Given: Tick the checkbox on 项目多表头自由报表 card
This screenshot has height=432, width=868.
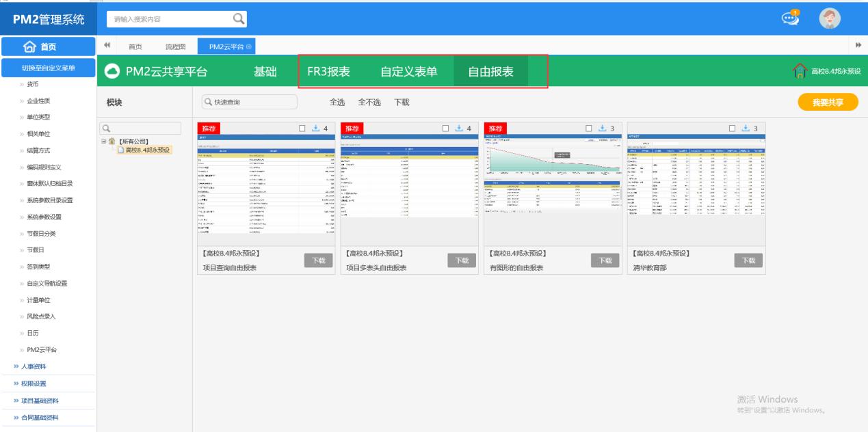Looking at the screenshot, I should point(446,128).
